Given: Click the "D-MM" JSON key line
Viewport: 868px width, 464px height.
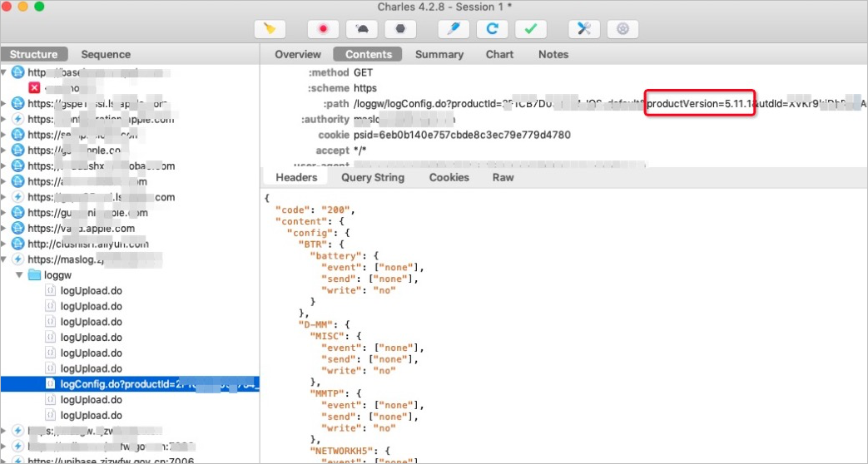Looking at the screenshot, I should pyautogui.click(x=325, y=324).
